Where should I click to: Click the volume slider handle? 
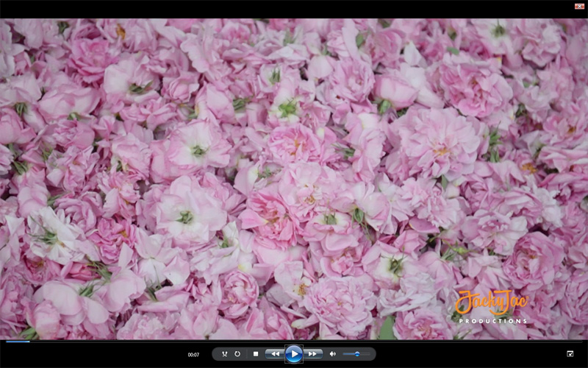click(357, 354)
